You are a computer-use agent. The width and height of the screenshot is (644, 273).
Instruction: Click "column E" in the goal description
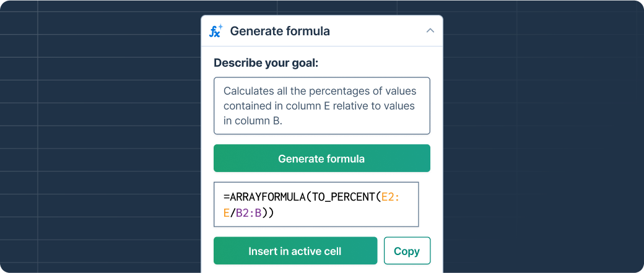300,106
